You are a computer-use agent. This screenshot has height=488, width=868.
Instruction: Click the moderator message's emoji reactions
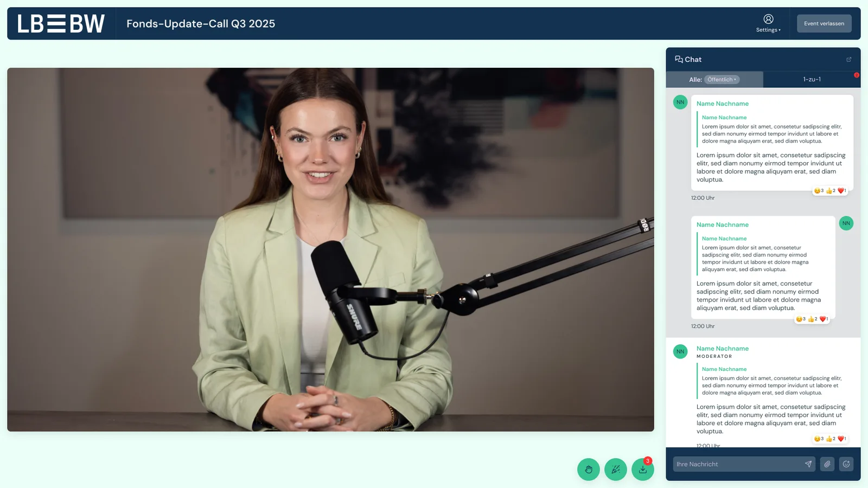[830, 439]
